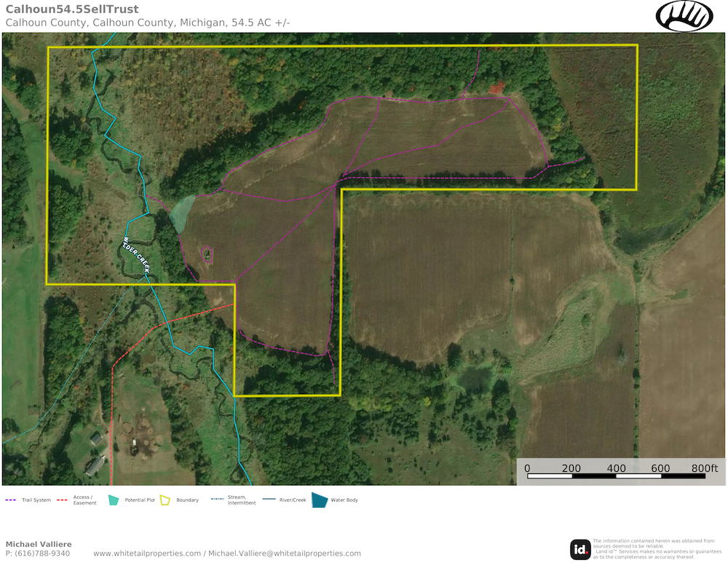Click the Wilder Creek label on map
This screenshot has width=728, height=563.
coord(136,255)
